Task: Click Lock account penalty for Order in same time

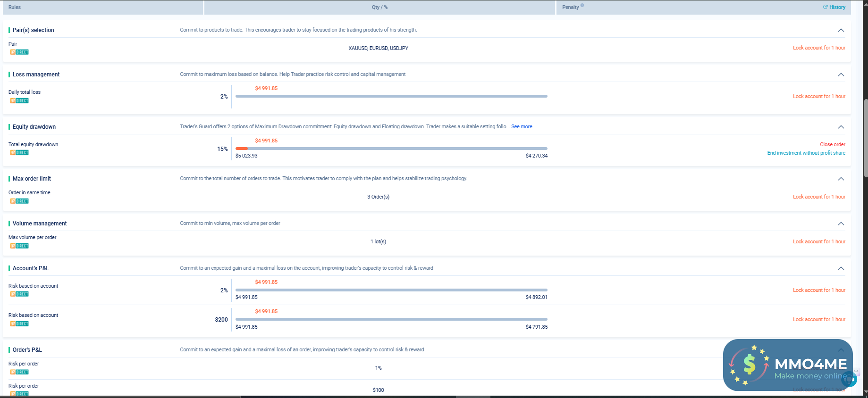Action: point(819,197)
